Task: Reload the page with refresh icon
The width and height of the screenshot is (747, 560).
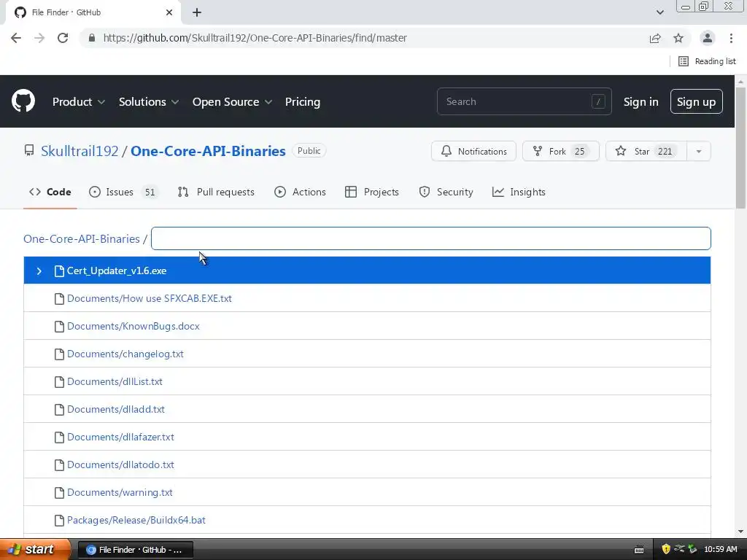Action: pyautogui.click(x=63, y=38)
